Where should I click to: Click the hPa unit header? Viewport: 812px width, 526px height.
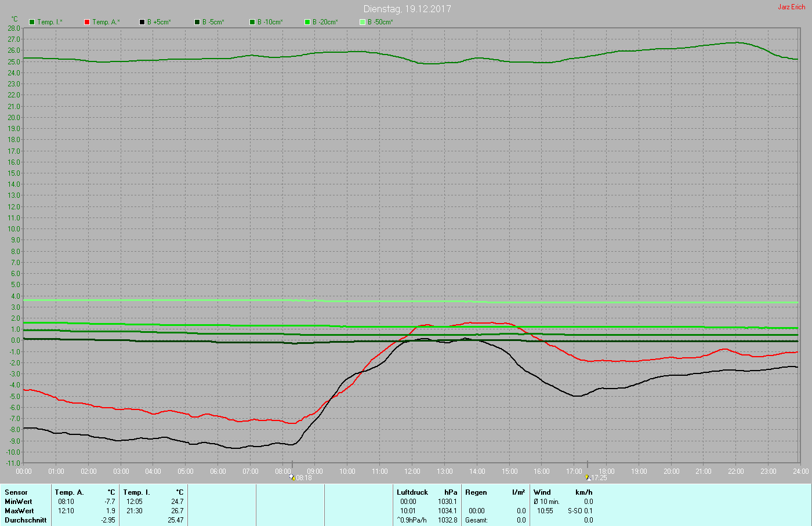click(x=451, y=492)
